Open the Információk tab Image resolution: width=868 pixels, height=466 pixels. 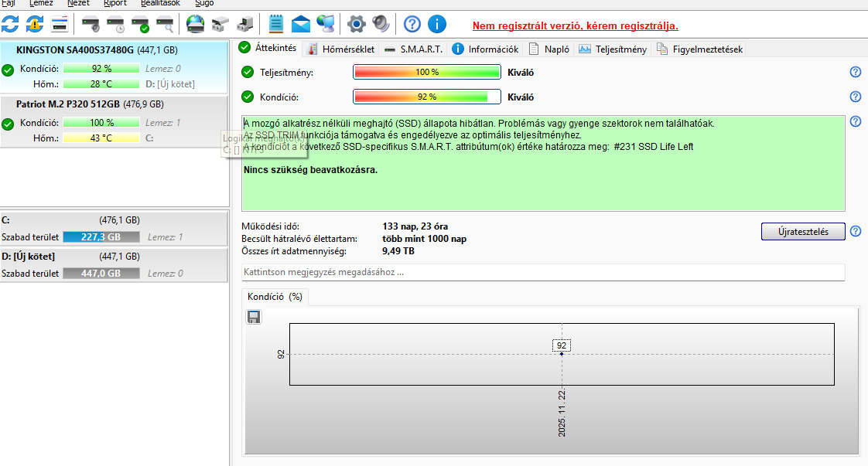[485, 49]
